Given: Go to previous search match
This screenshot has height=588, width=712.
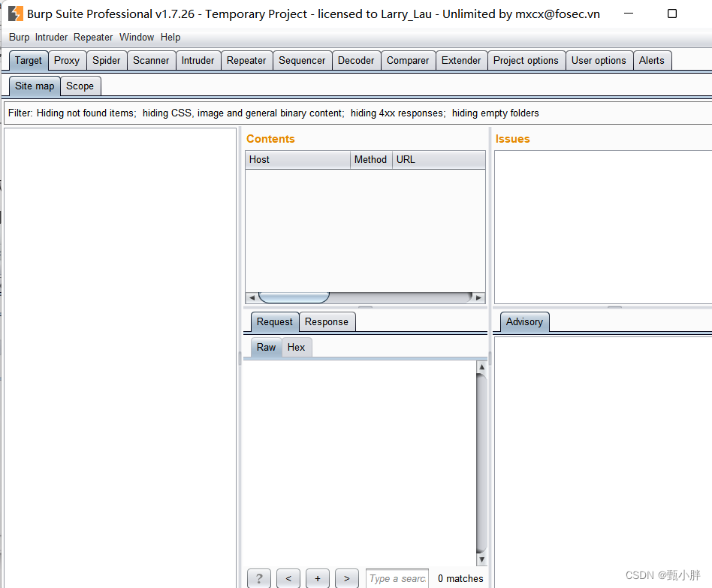Looking at the screenshot, I should point(288,578).
